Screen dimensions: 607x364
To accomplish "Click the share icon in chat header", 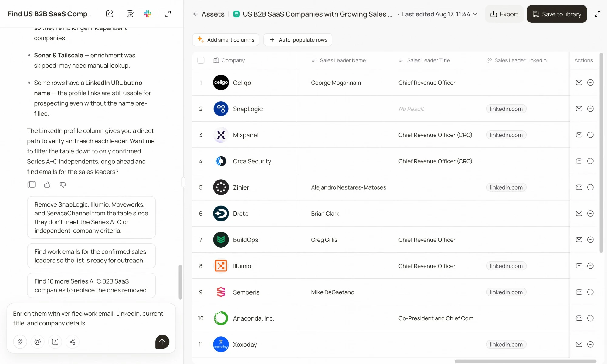I will (110, 14).
